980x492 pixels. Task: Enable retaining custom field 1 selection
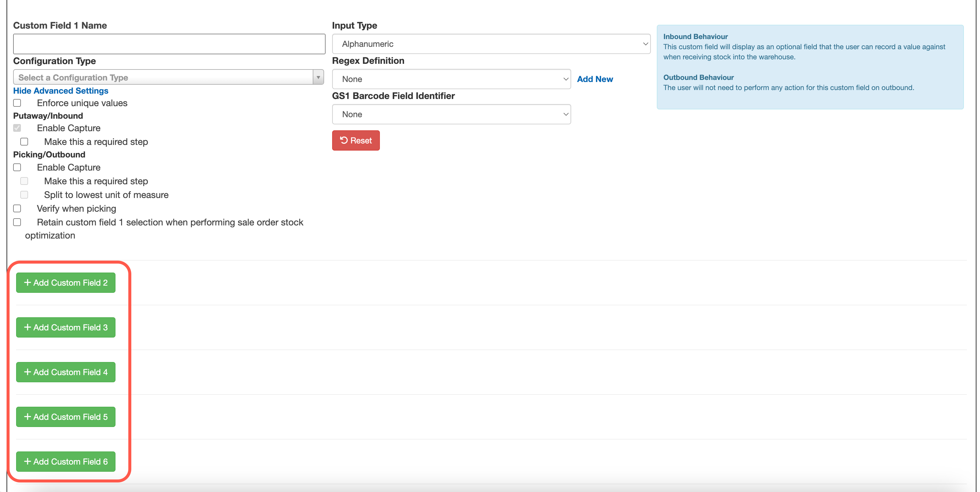tap(17, 222)
